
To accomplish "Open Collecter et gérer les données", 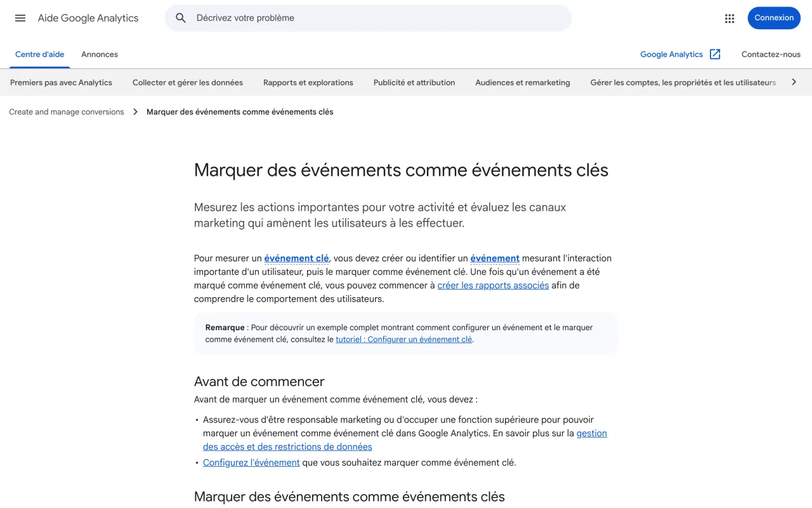I will pos(188,83).
